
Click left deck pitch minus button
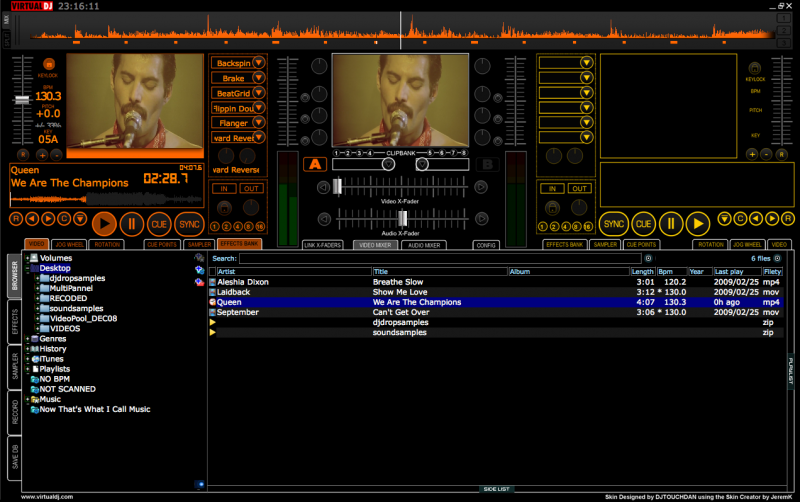[56, 155]
